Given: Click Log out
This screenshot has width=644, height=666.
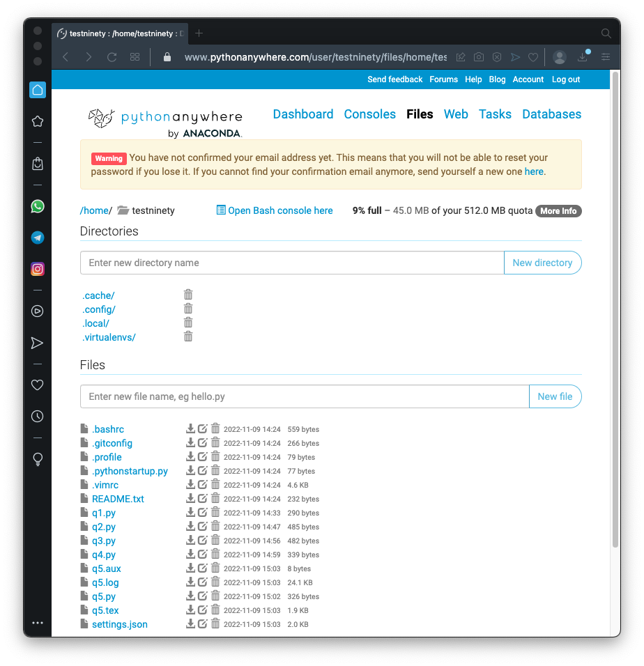Looking at the screenshot, I should coord(566,79).
